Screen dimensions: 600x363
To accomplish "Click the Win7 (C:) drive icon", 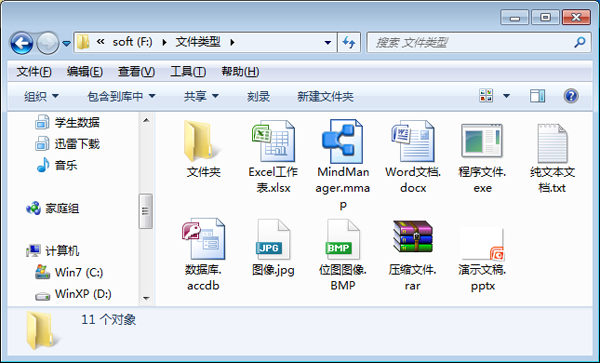I will point(42,272).
